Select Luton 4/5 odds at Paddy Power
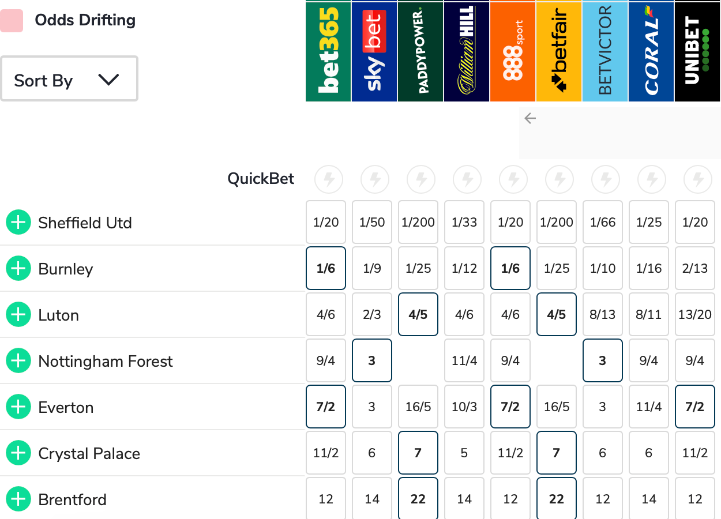Image resolution: width=721 pixels, height=519 pixels. (418, 315)
